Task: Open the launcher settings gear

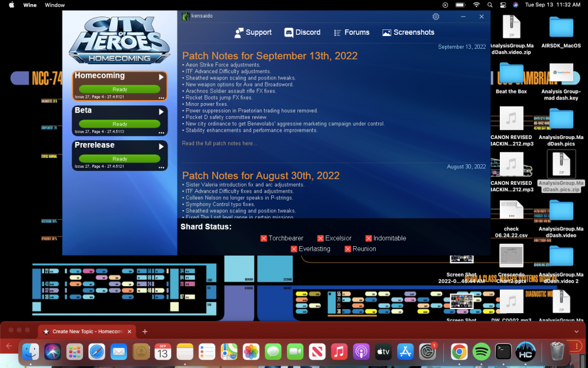Action: pos(436,16)
